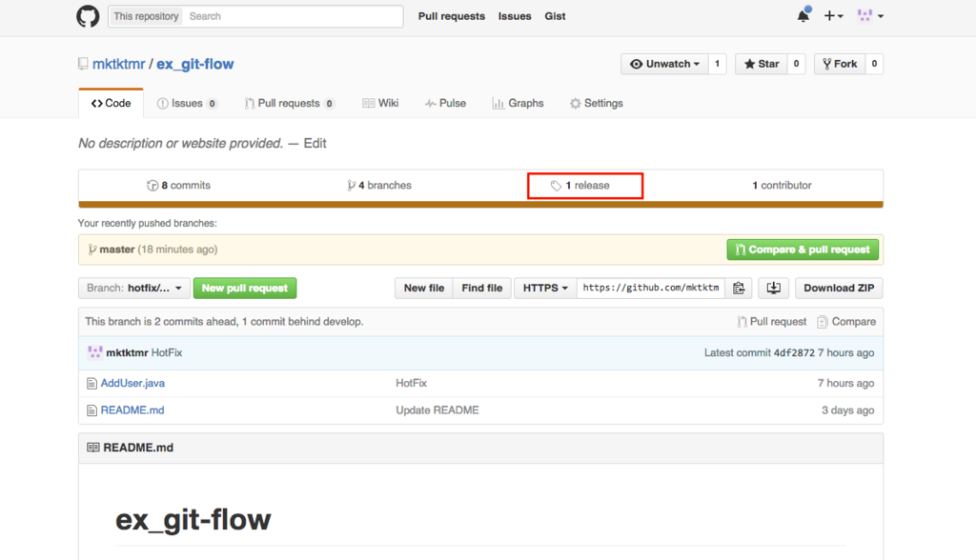Click the AddUser.java file icon
The width and height of the screenshot is (976, 560).
coord(91,383)
